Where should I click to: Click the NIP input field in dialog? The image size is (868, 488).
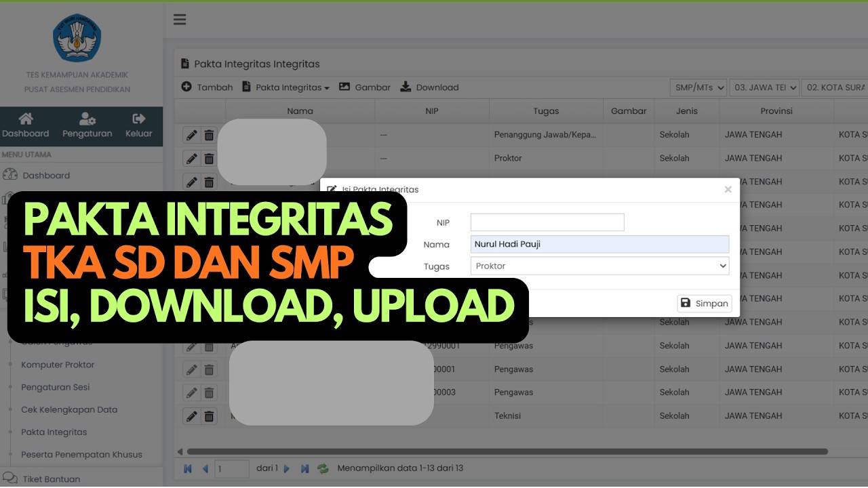click(547, 222)
